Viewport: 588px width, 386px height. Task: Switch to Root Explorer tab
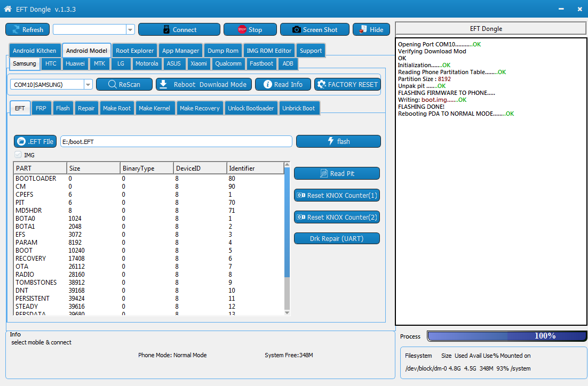pos(134,51)
